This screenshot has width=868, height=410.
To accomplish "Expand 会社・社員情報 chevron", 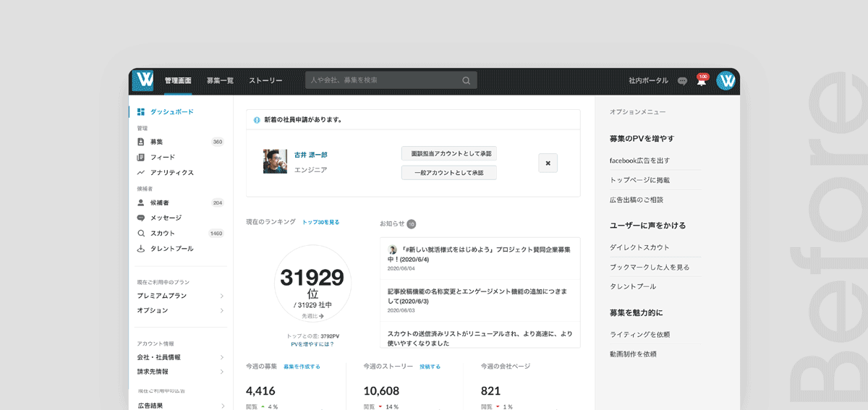I will (221, 357).
